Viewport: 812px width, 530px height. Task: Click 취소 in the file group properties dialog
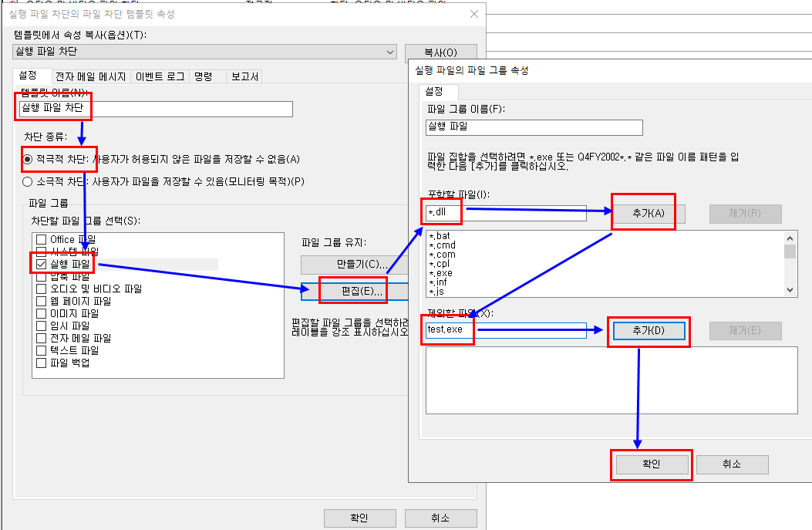click(733, 464)
